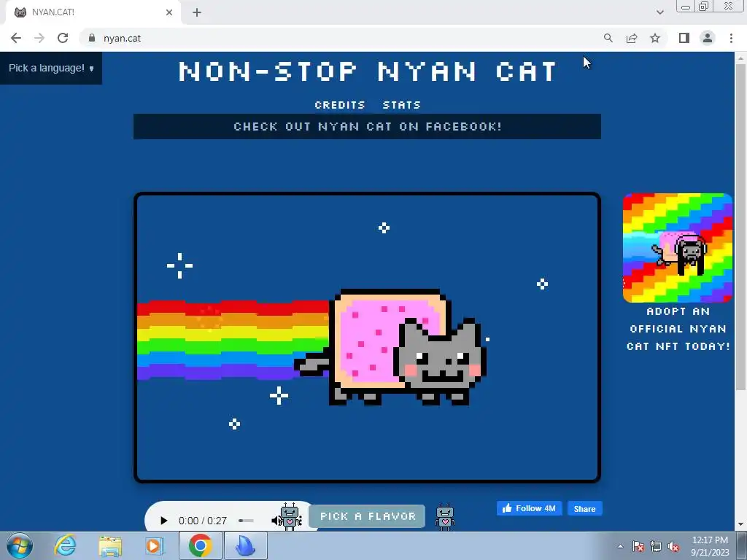Image resolution: width=747 pixels, height=560 pixels.
Task: Bookmark this page with the star
Action: pos(656,38)
